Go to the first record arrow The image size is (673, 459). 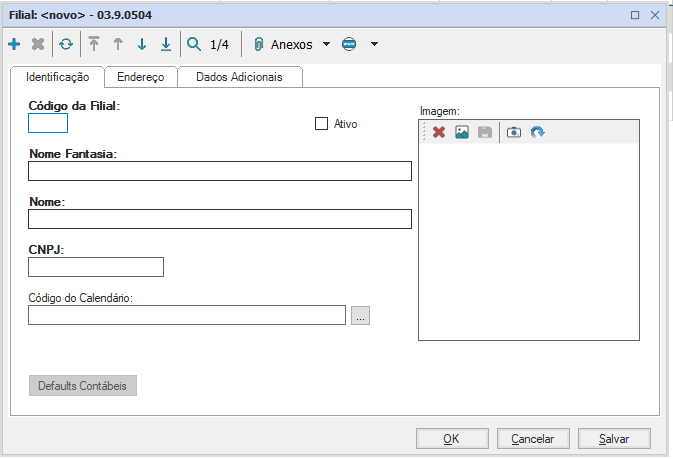pyautogui.click(x=95, y=44)
